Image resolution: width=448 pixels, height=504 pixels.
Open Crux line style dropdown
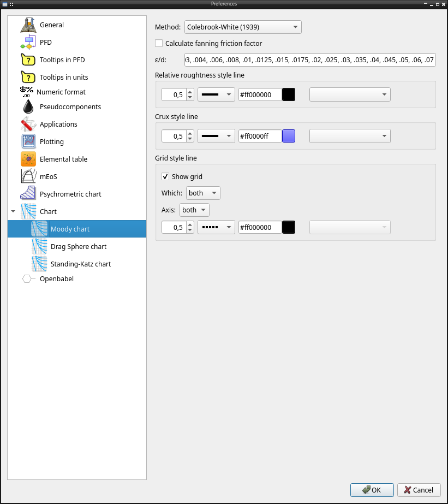(x=216, y=136)
